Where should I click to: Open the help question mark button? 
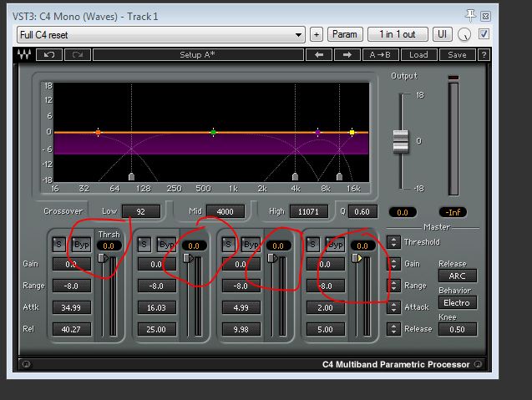pos(484,54)
